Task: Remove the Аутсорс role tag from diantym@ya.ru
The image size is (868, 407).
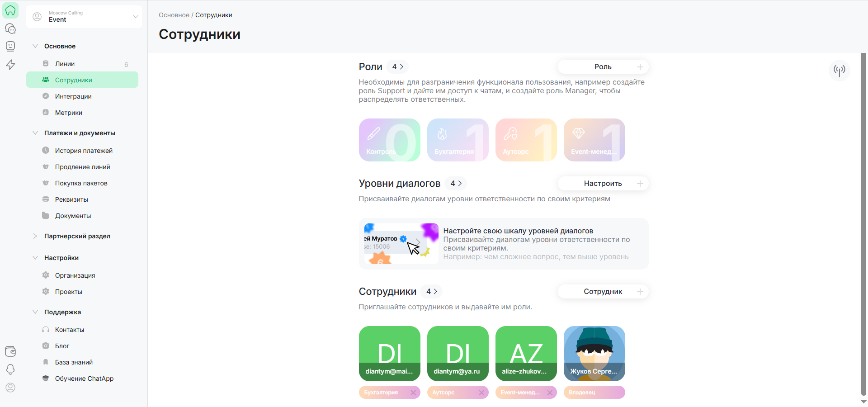Action: (x=481, y=393)
